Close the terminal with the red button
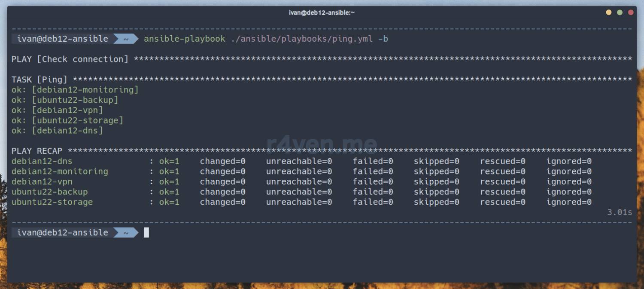Viewport: 644px width, 289px height. coord(631,12)
